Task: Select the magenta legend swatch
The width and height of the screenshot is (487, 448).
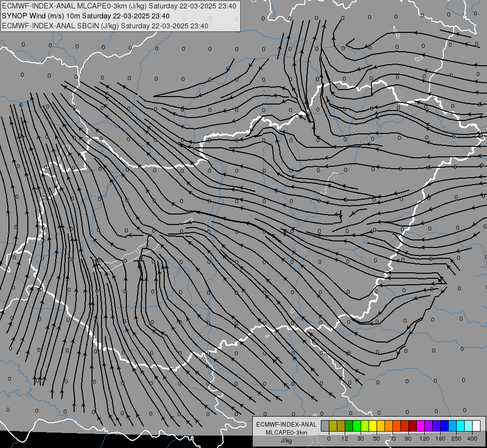Action: (x=420, y=426)
